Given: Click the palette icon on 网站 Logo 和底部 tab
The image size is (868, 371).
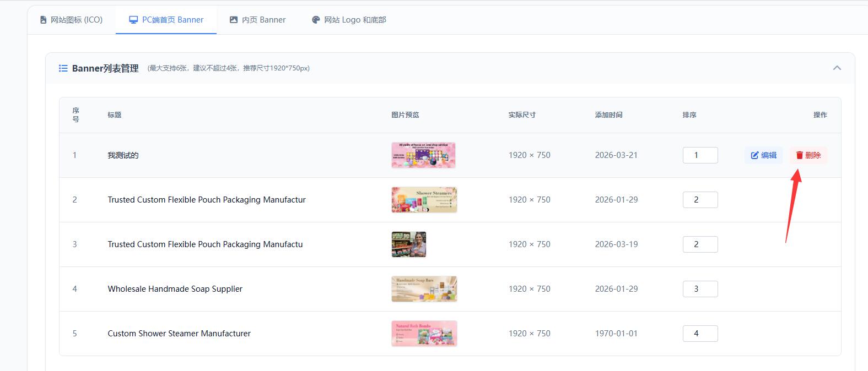Looking at the screenshot, I should tap(316, 20).
